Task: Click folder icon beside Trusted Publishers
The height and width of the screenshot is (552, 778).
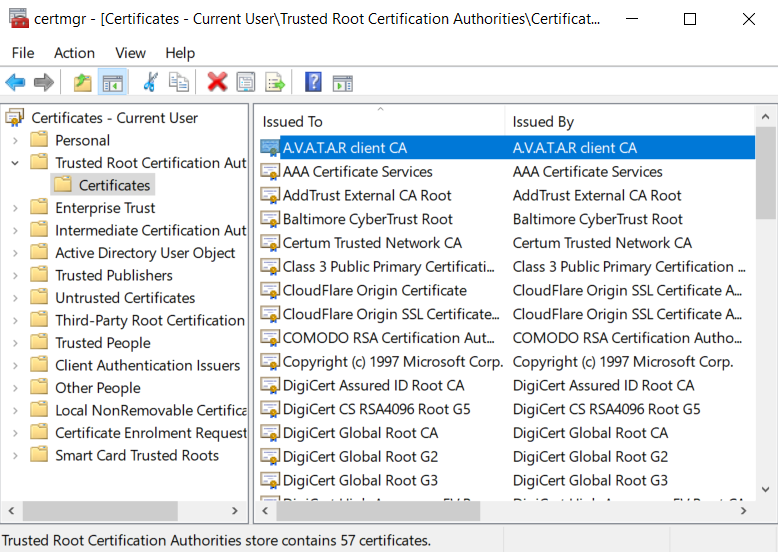Action: coord(39,274)
